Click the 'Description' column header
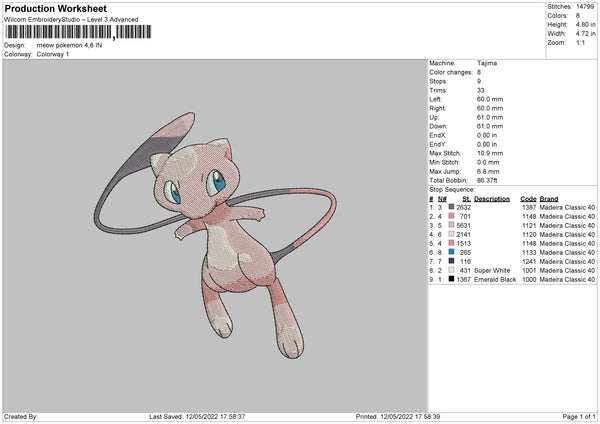Screen dimensions: 600x424 [x=492, y=199]
